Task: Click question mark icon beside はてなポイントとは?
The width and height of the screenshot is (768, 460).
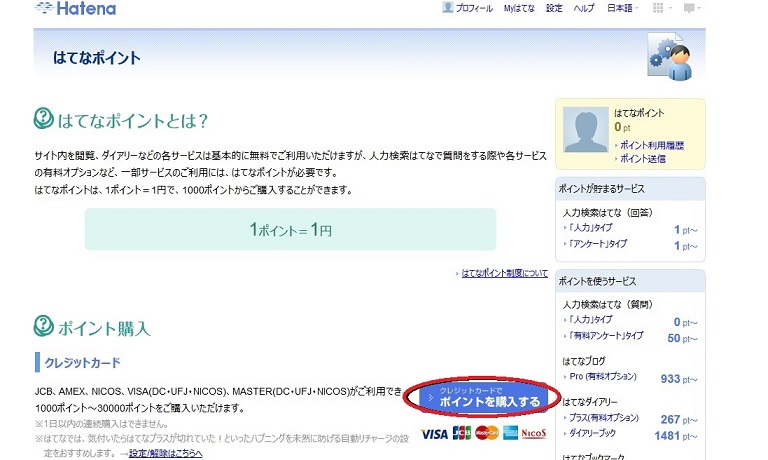Action: pyautogui.click(x=44, y=119)
